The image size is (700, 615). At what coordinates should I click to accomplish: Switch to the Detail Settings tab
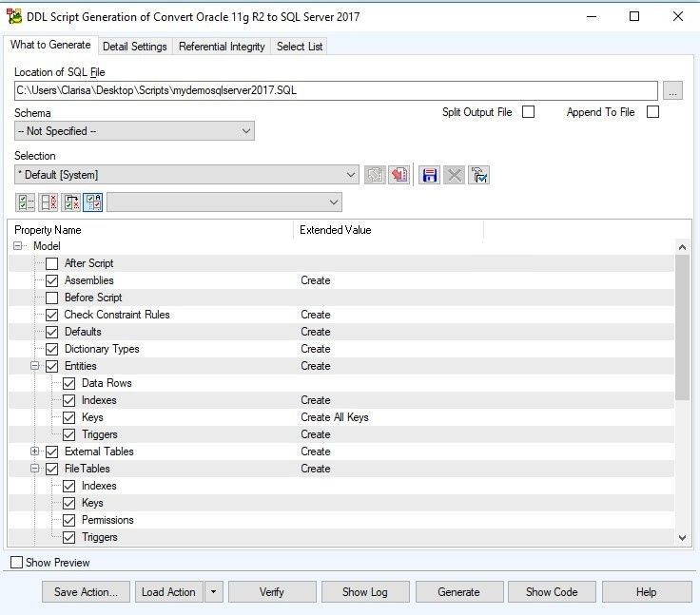135,47
